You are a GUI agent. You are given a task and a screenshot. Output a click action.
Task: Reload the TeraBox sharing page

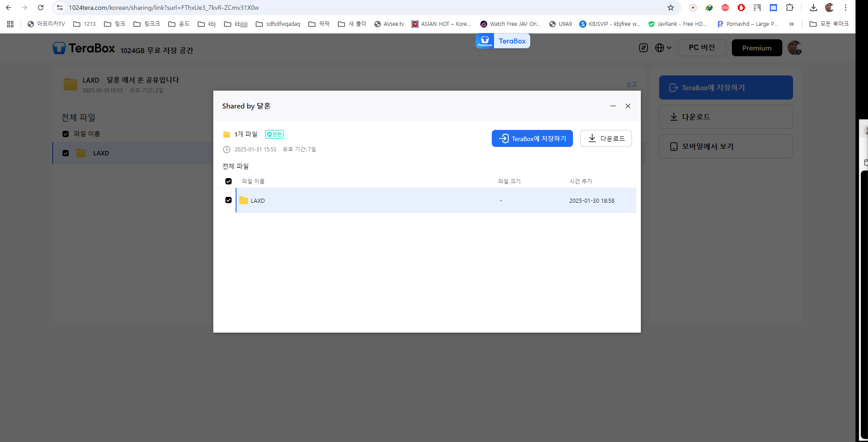point(41,8)
